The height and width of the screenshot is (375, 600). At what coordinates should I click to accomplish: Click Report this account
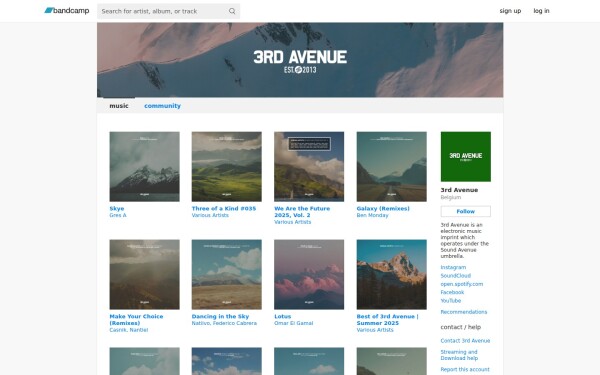click(x=465, y=369)
